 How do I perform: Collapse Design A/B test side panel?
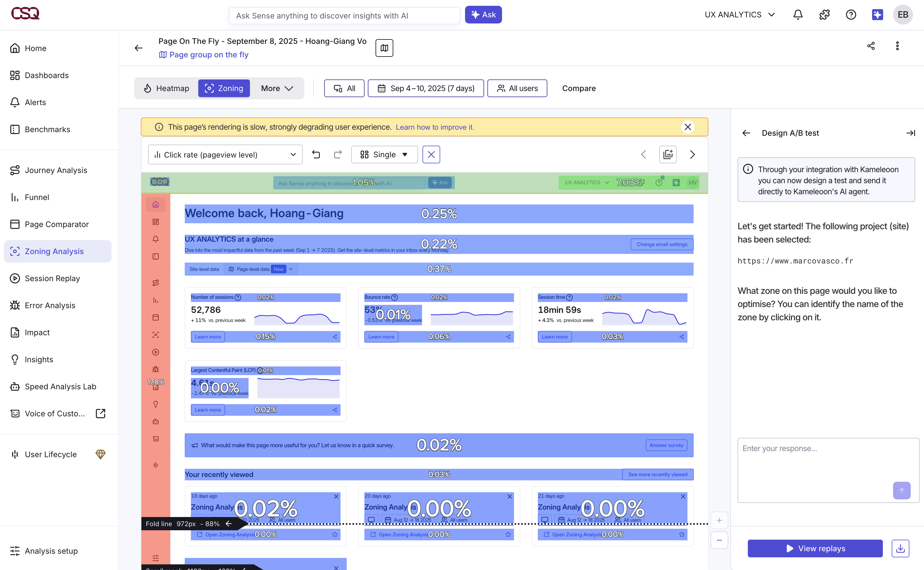click(910, 133)
